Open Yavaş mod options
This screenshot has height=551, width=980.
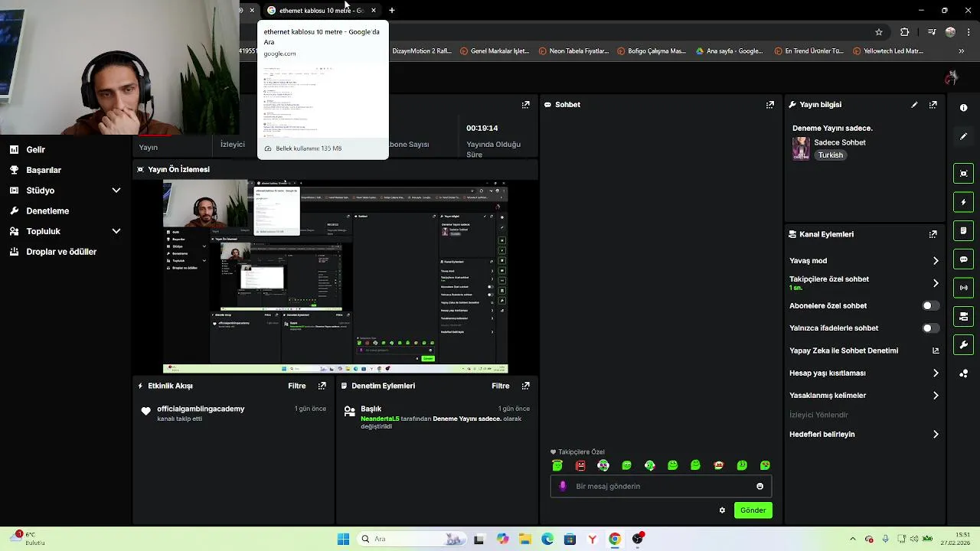click(x=864, y=261)
